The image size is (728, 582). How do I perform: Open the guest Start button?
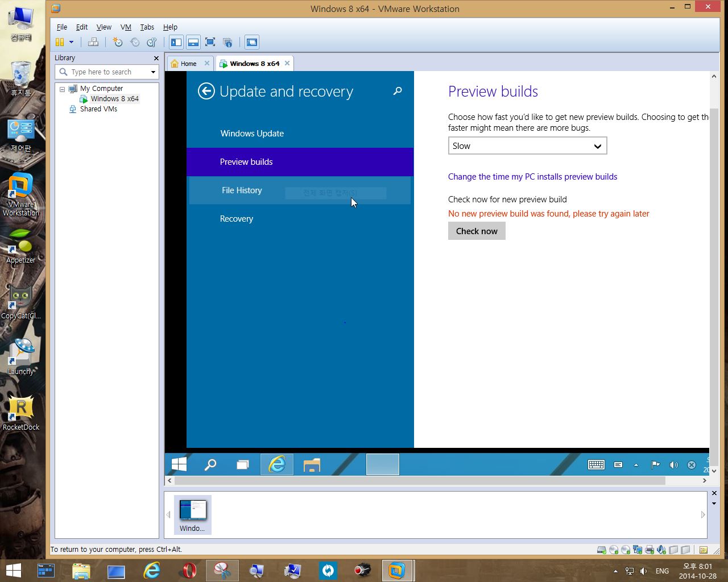coord(179,464)
